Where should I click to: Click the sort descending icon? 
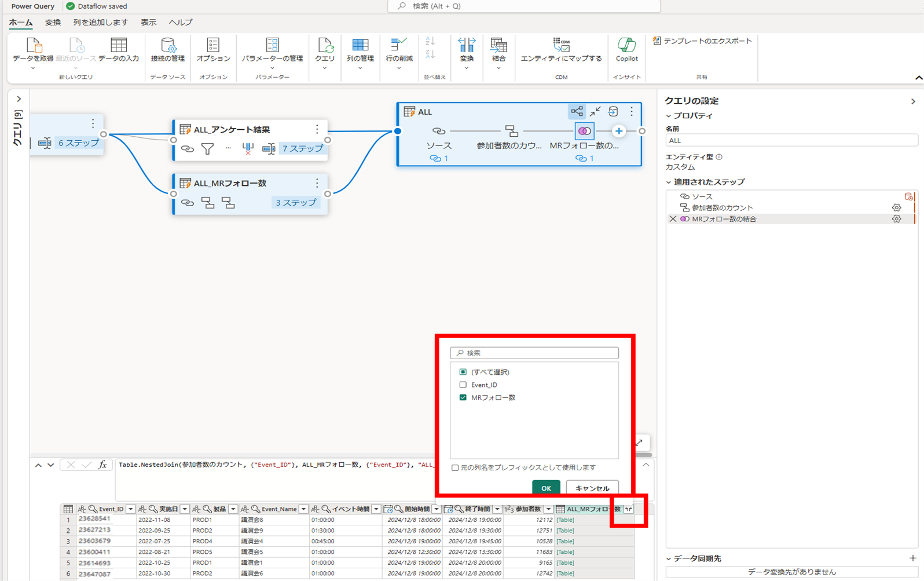430,54
